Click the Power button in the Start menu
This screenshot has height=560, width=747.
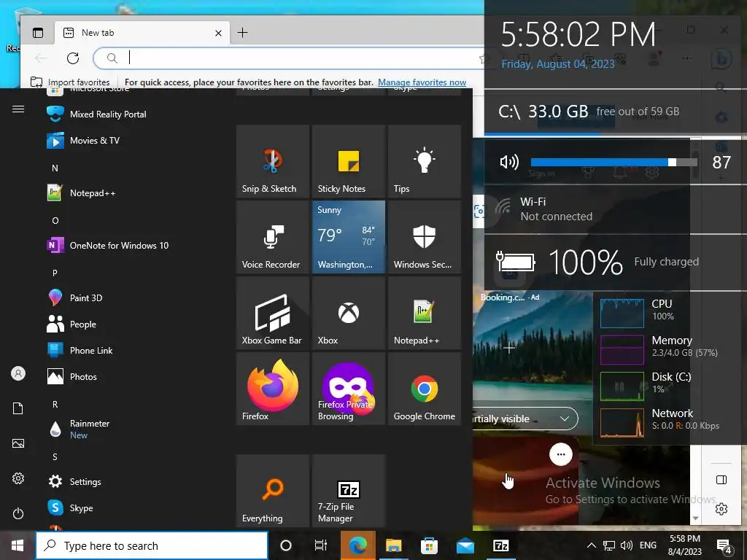(18, 513)
